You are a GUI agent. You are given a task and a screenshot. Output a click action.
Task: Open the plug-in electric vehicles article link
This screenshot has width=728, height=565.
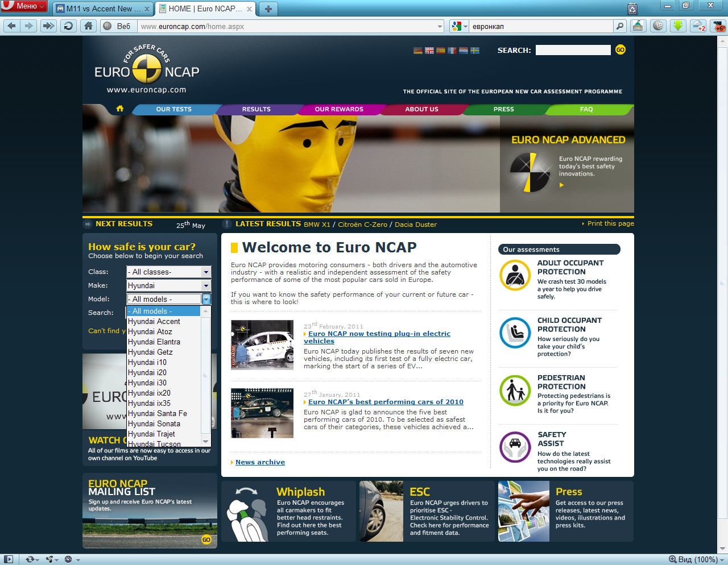[x=377, y=338]
